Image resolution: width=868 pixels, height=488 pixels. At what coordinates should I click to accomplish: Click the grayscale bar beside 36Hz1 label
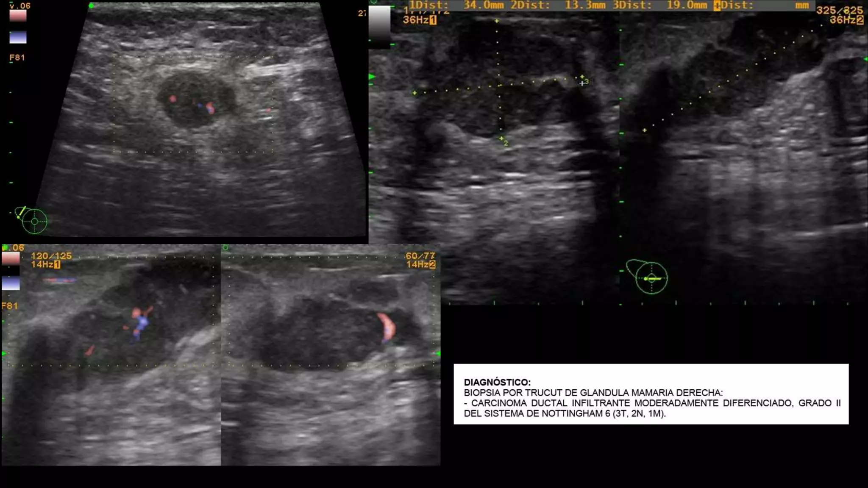coord(379,27)
